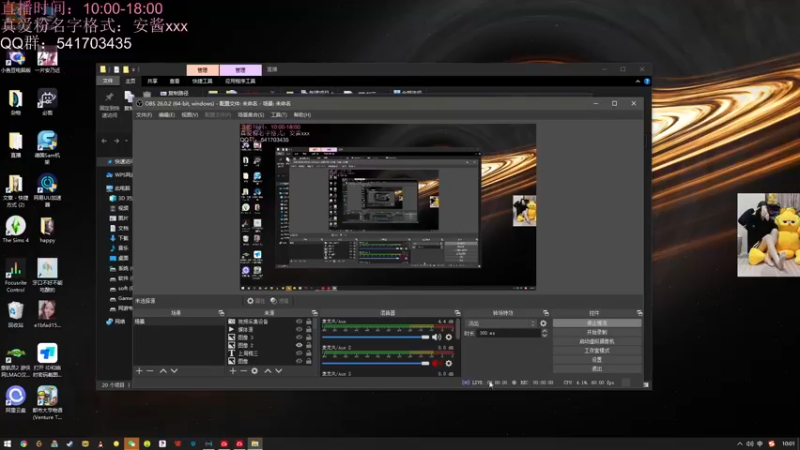Add a new scene with the plus icon
The width and height of the screenshot is (800, 450).
point(139,371)
